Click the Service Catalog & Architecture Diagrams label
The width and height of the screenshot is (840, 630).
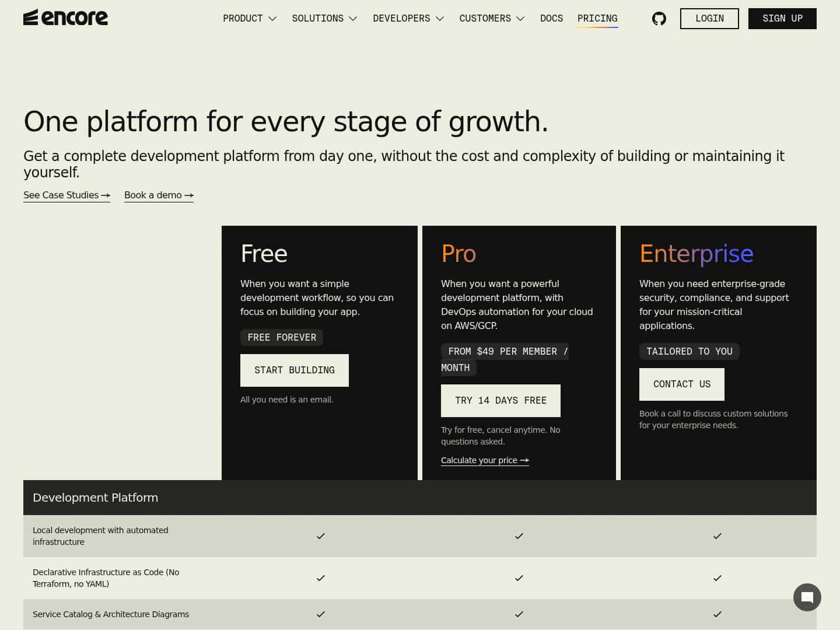pos(111,614)
